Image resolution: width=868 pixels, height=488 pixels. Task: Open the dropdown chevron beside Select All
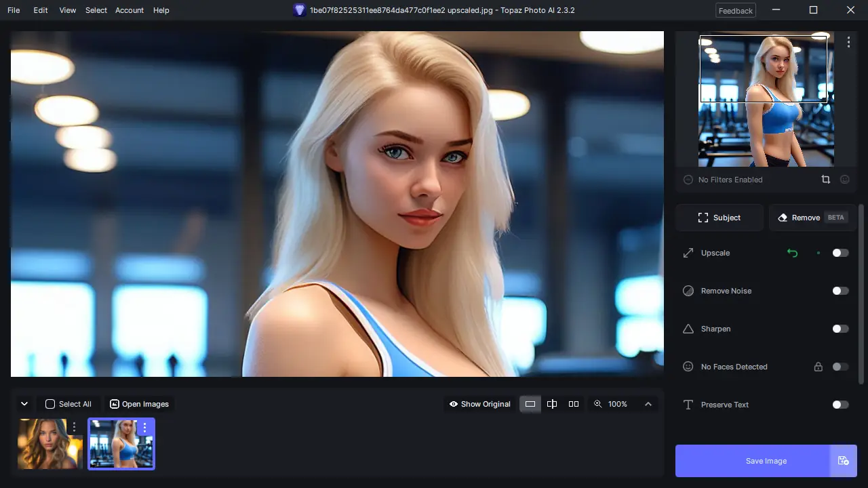coord(24,403)
